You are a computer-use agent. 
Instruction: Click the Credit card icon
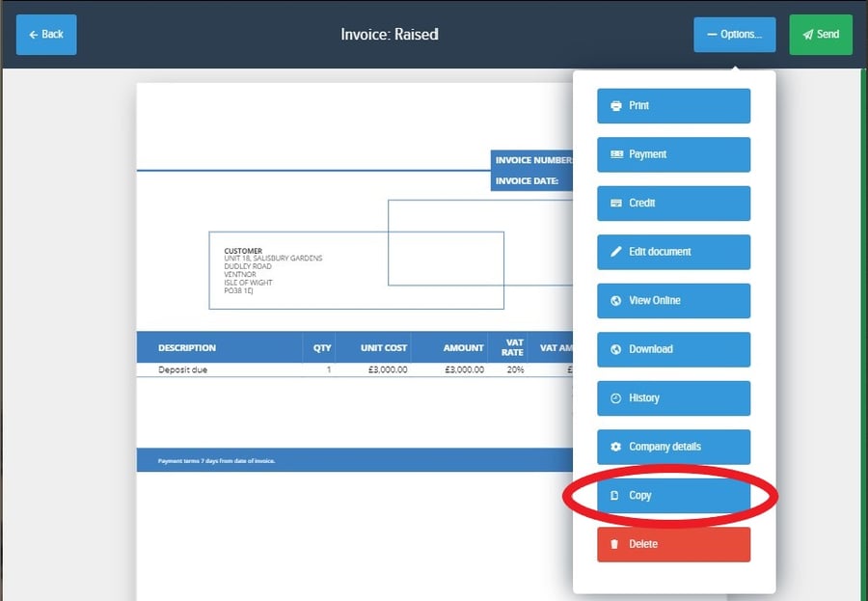coord(616,204)
